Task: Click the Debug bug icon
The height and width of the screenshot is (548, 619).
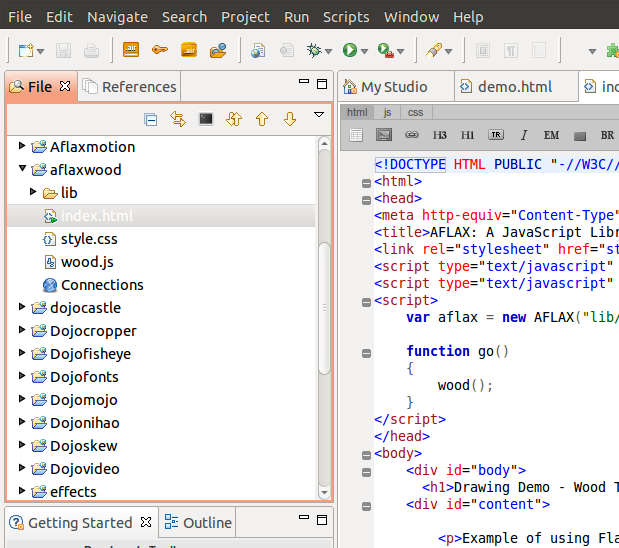Action: pyautogui.click(x=315, y=50)
